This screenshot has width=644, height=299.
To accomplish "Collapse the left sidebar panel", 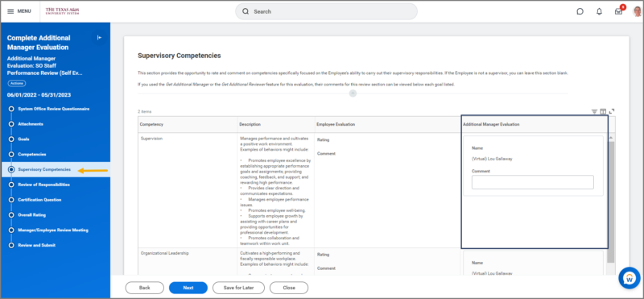I will [x=99, y=37].
